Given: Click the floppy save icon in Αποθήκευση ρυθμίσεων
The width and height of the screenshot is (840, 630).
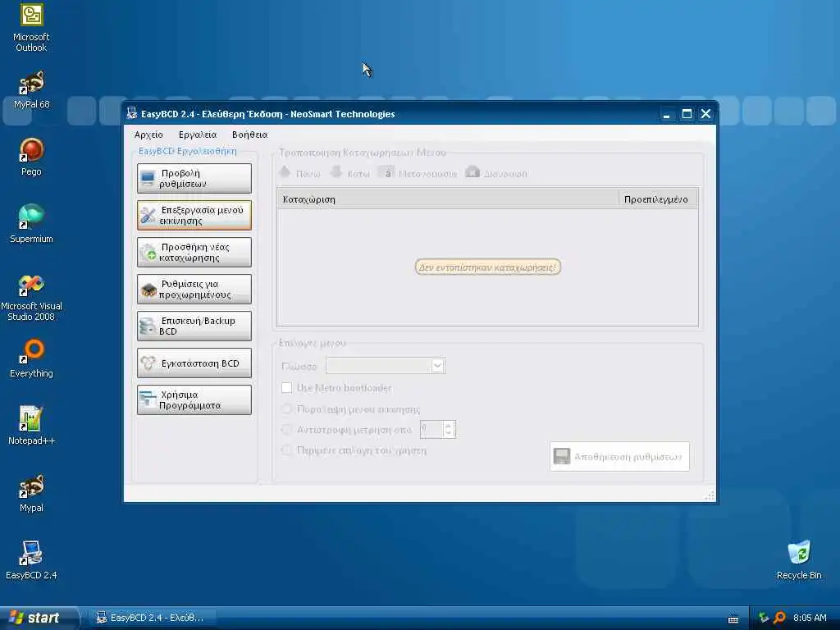Looking at the screenshot, I should click(x=561, y=456).
